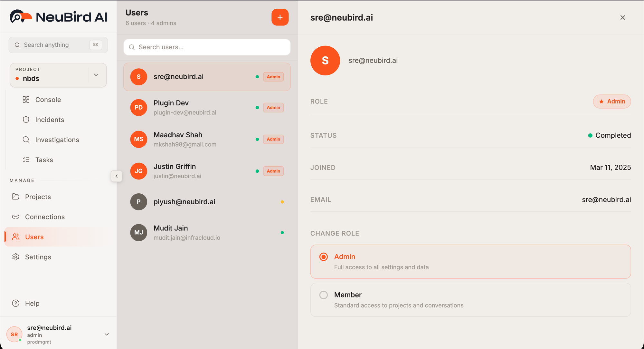Image resolution: width=644 pixels, height=349 pixels.
Task: Open the Connections link icon
Action: (15, 217)
